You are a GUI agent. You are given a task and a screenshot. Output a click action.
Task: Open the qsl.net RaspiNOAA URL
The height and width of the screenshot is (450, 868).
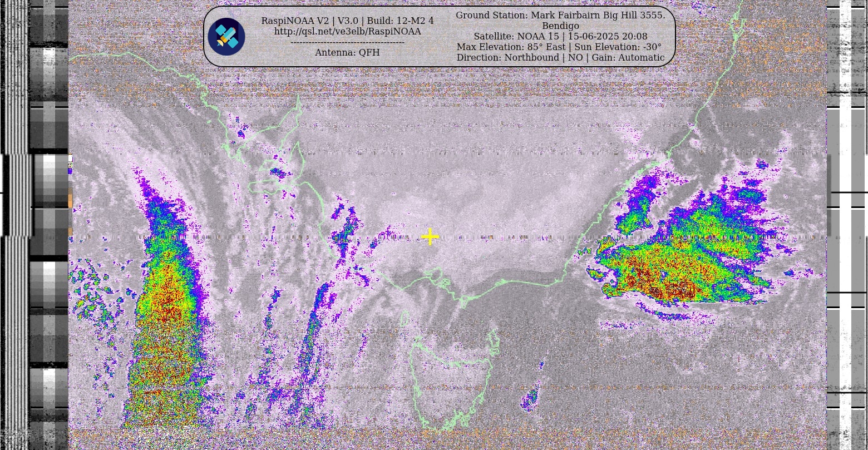[347, 31]
